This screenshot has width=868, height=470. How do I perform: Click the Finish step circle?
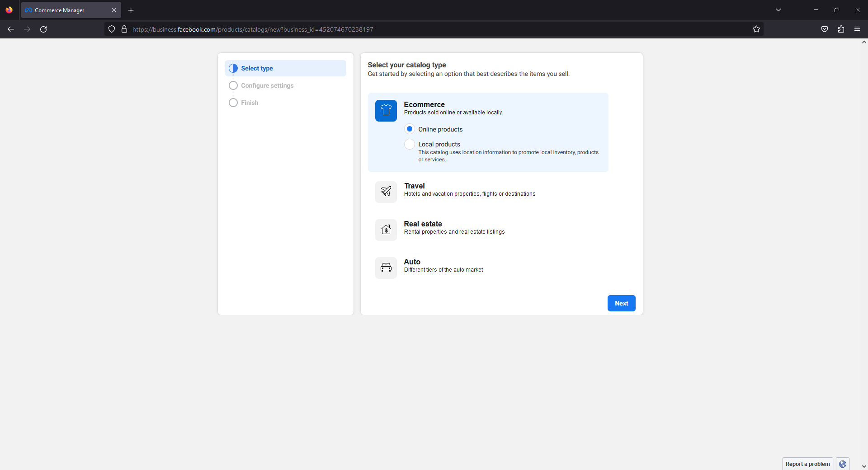click(233, 103)
